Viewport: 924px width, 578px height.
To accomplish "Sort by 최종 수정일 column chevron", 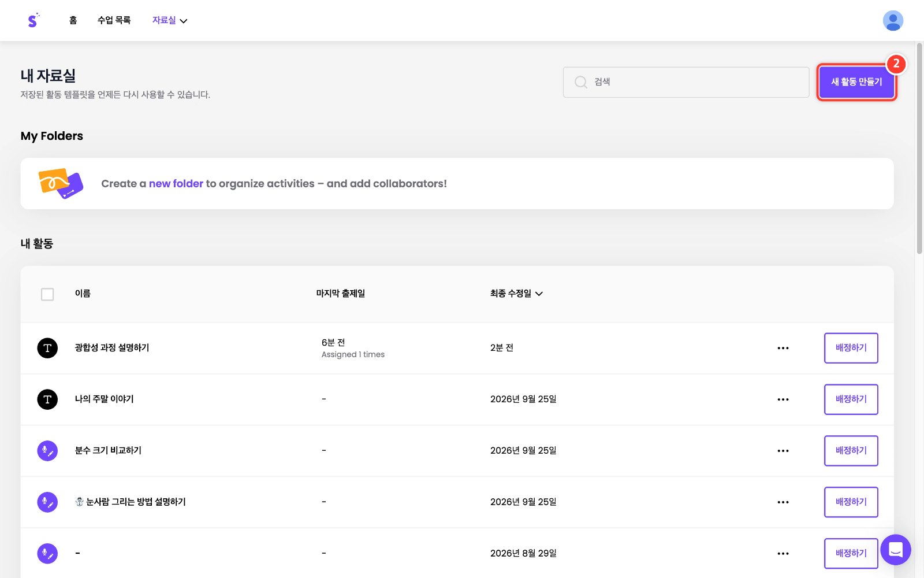I will pyautogui.click(x=539, y=294).
